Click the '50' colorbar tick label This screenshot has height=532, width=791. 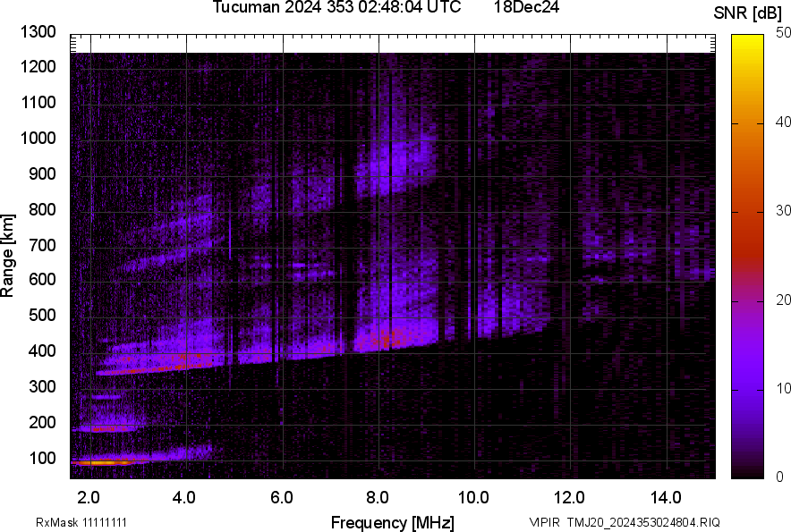coord(782,33)
